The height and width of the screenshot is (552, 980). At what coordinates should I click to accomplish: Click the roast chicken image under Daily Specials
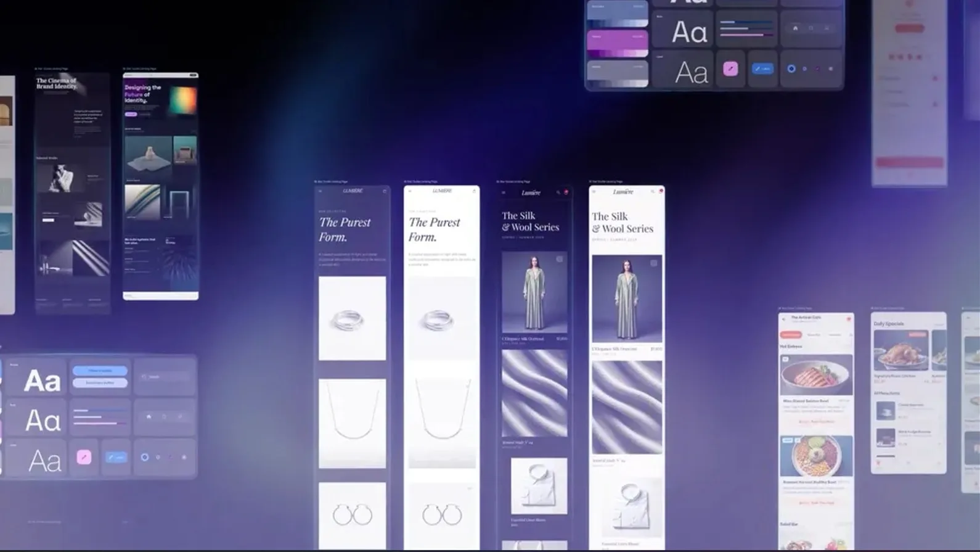pos(900,350)
